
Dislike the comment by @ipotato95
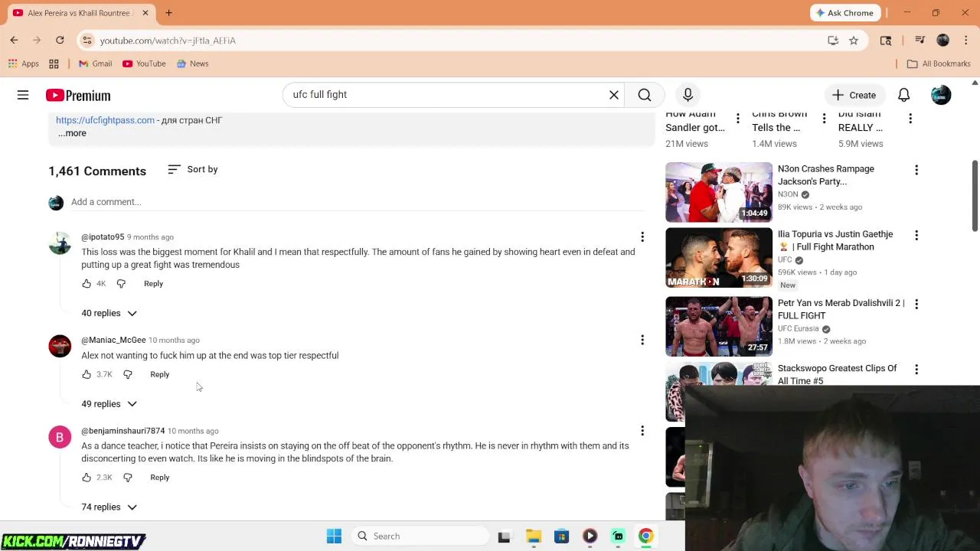coord(121,284)
